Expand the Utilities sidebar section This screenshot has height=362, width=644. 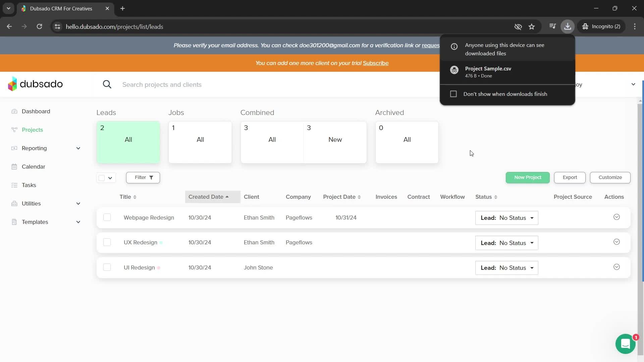(x=46, y=203)
